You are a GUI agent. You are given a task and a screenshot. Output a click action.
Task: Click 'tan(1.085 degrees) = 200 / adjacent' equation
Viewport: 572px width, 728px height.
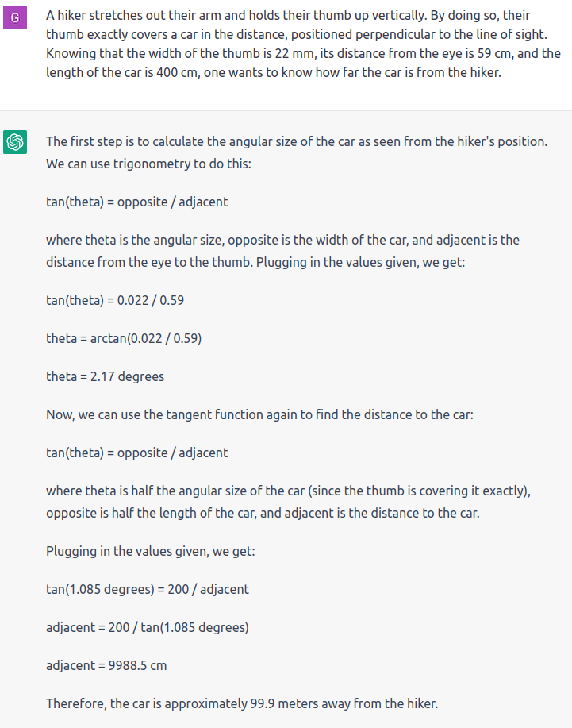point(148,589)
